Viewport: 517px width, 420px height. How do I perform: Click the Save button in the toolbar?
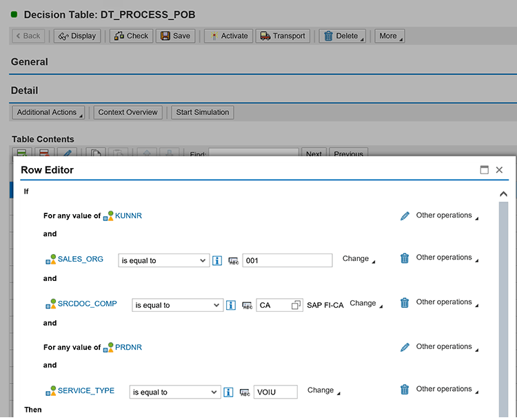[175, 36]
